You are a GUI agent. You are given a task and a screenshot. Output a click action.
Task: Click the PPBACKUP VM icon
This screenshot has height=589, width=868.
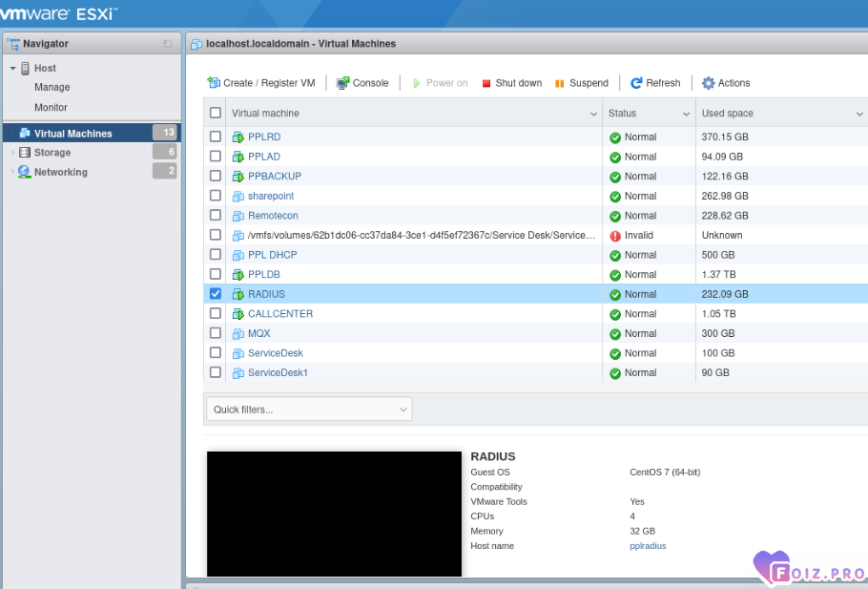click(238, 177)
